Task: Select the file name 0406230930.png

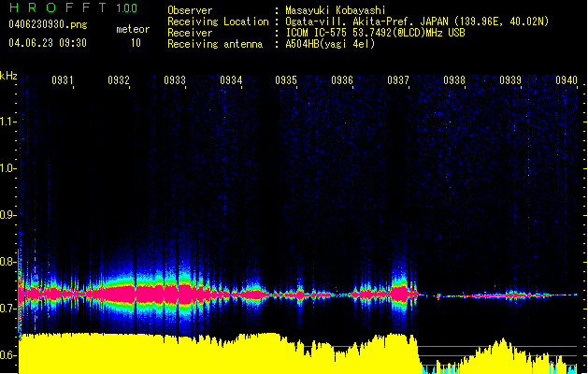Action: (x=48, y=24)
